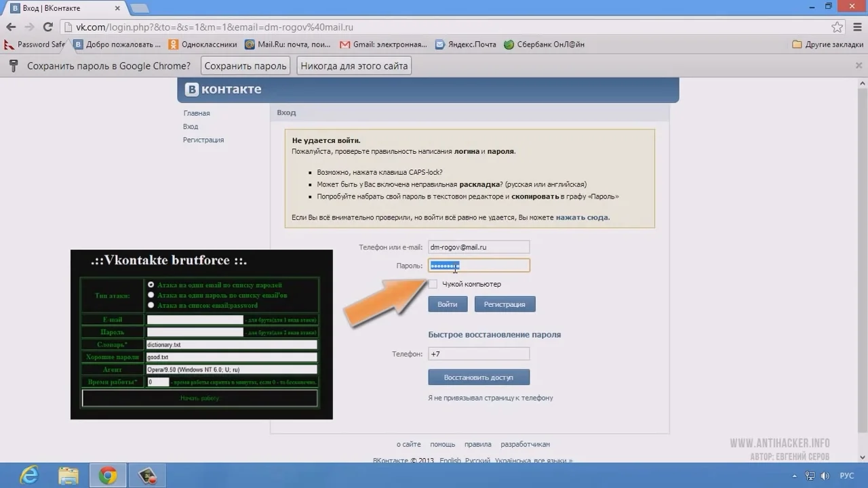Screen dimensions: 868x488
Task: Open the network status tray icon
Action: (809, 476)
